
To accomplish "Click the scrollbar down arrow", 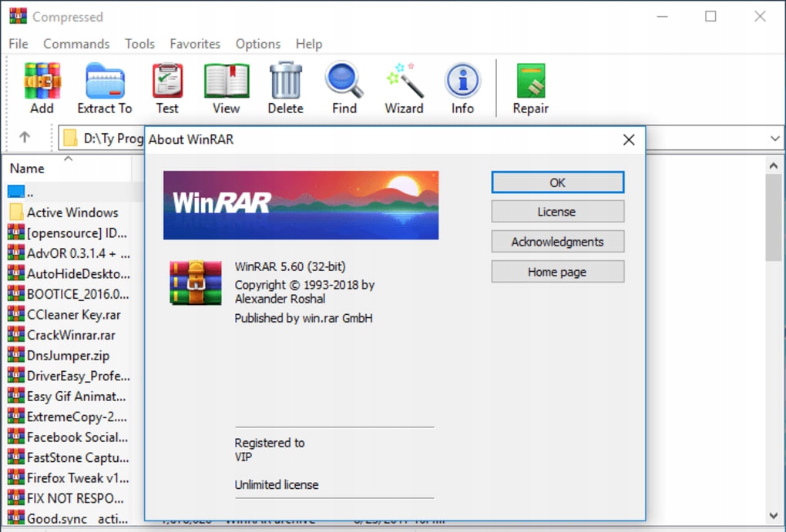I will 774,517.
